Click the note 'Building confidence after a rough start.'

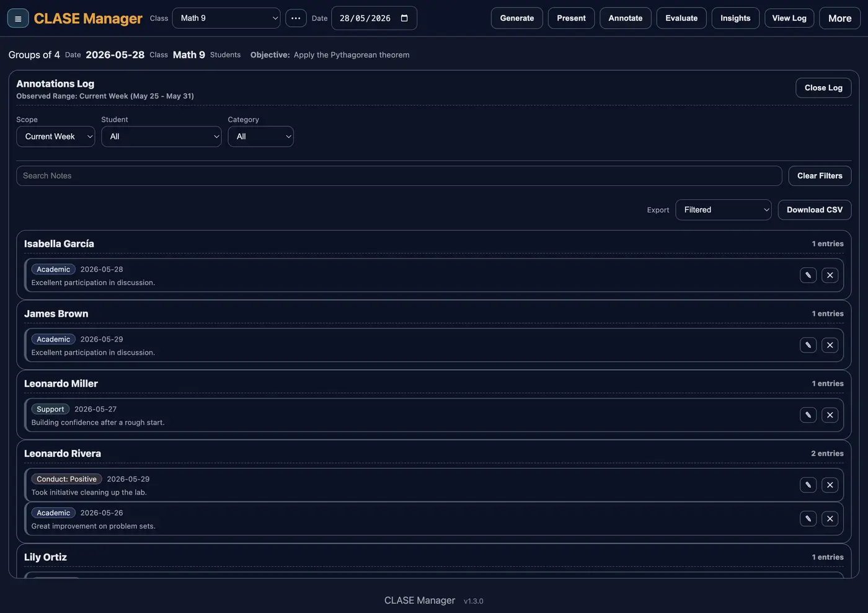[98, 423]
